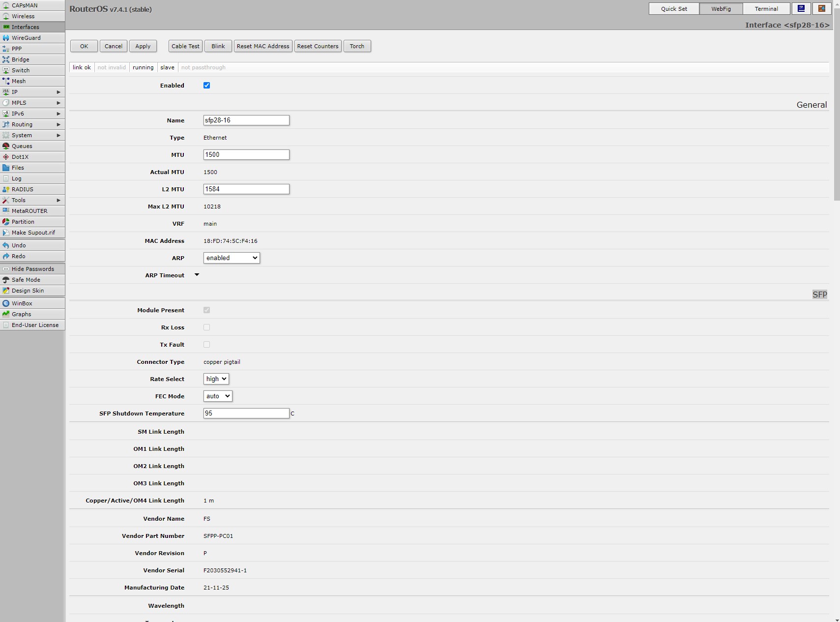
Task: Open the Torch tool button
Action: [357, 46]
